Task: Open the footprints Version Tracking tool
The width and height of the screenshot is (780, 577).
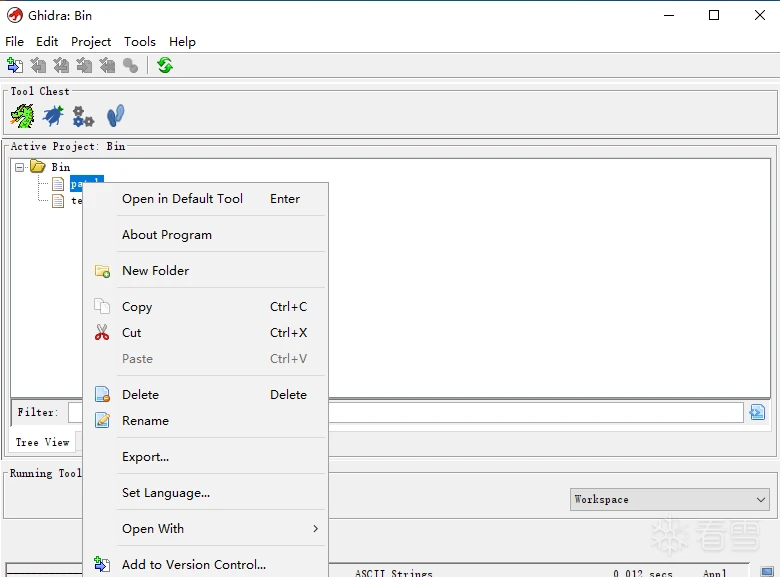Action: [x=115, y=116]
